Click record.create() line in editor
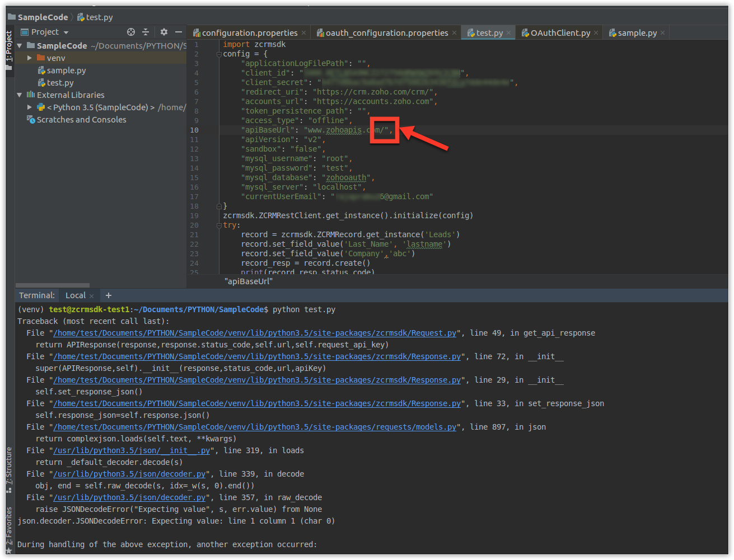The image size is (734, 560). click(306, 263)
